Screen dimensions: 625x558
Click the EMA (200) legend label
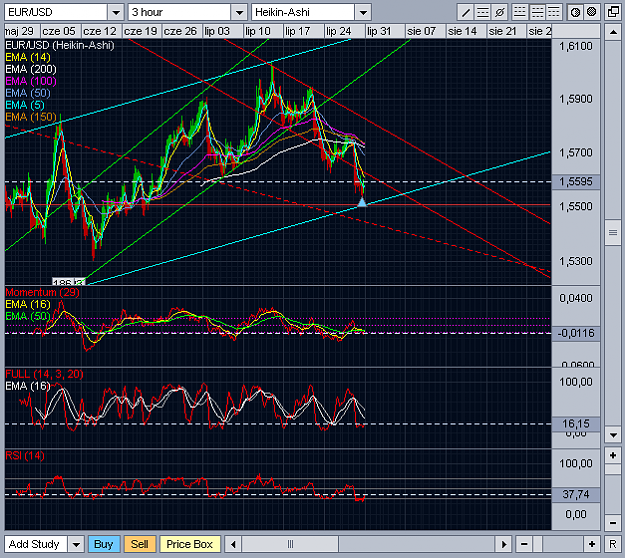coord(31,69)
